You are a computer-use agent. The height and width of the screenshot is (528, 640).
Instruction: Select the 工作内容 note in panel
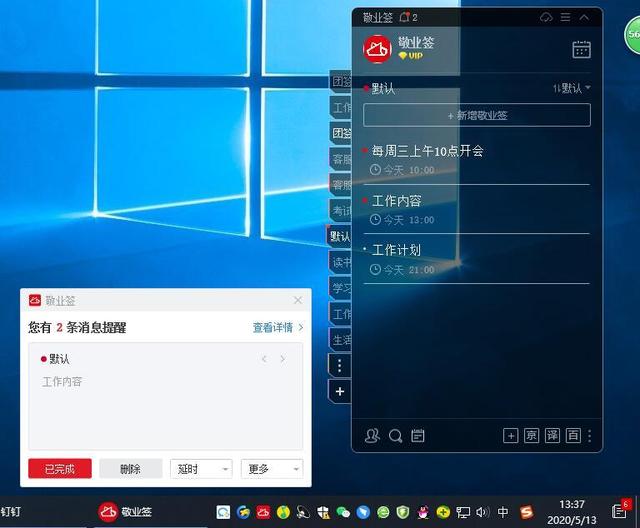pyautogui.click(x=396, y=201)
